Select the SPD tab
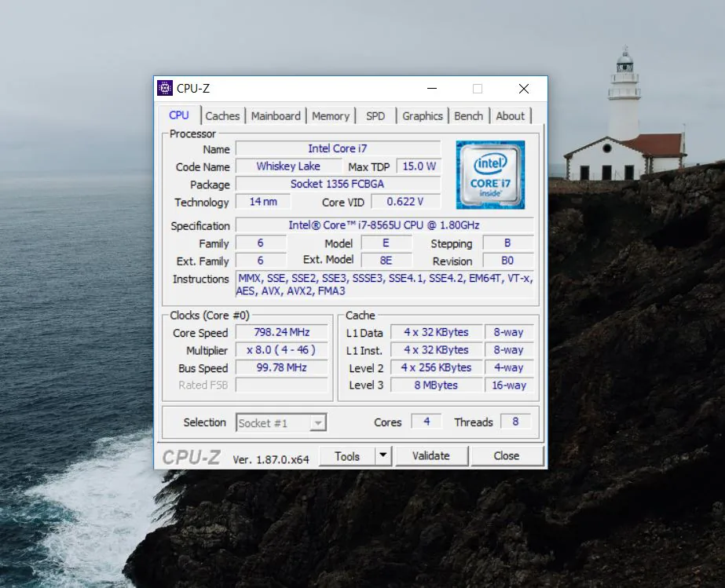This screenshot has width=725, height=588. click(375, 116)
